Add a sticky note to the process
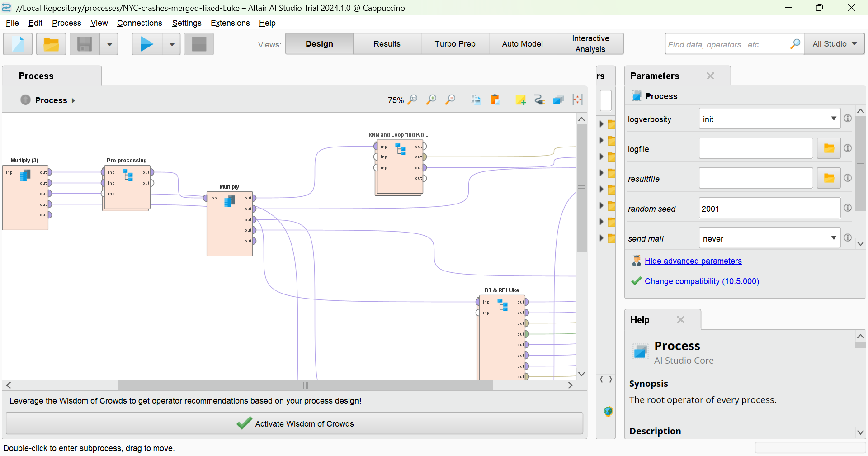The width and height of the screenshot is (868, 456). [x=520, y=100]
